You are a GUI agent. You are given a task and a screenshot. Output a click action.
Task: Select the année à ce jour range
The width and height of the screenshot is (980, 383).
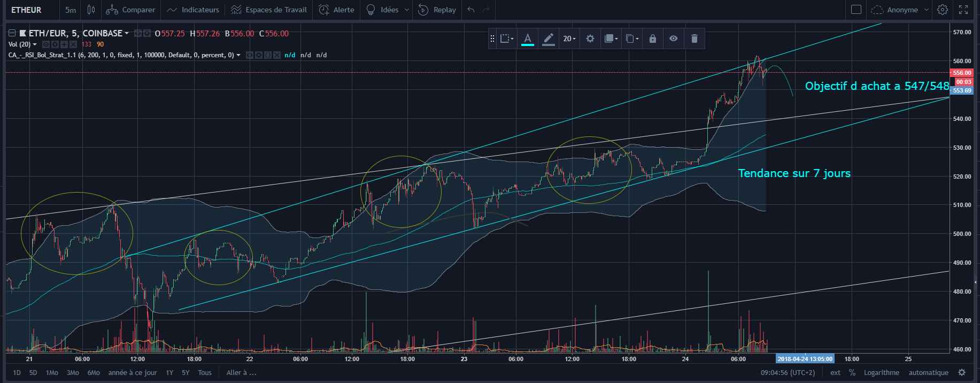click(133, 372)
